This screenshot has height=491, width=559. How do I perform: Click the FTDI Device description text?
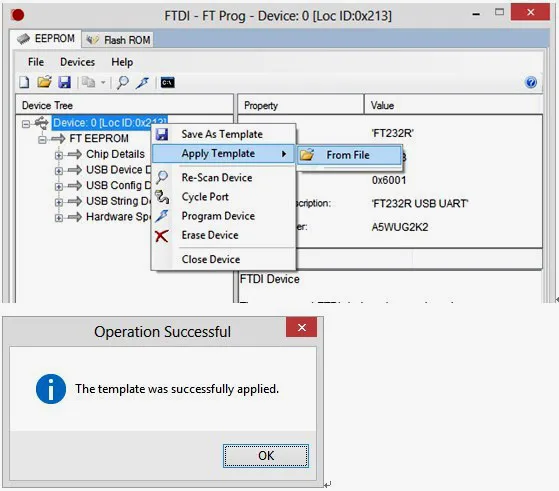click(x=270, y=279)
